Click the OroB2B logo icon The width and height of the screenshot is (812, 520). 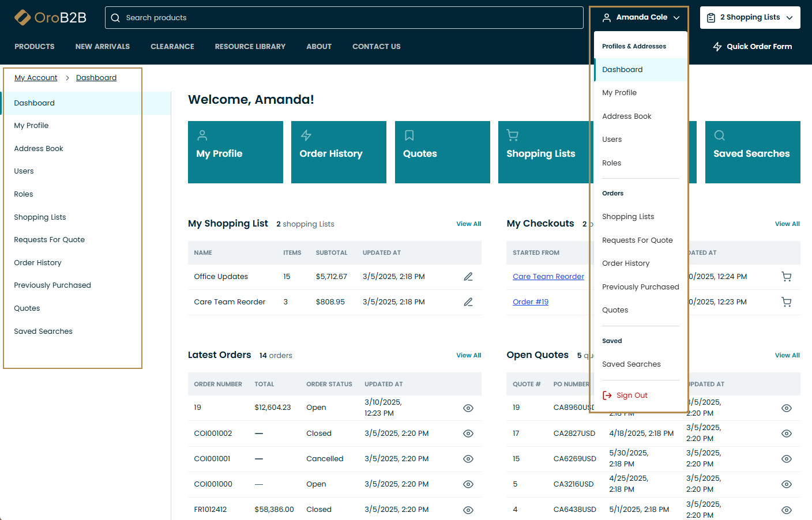pyautogui.click(x=22, y=18)
